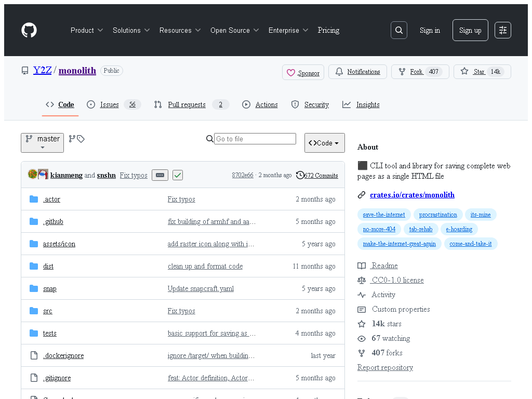Open the master branch selector

pos(43,143)
